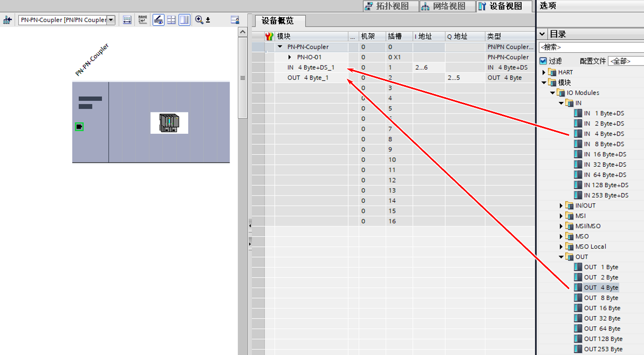
Task: Toggle the show unplugged modules button
Action: click(x=158, y=20)
